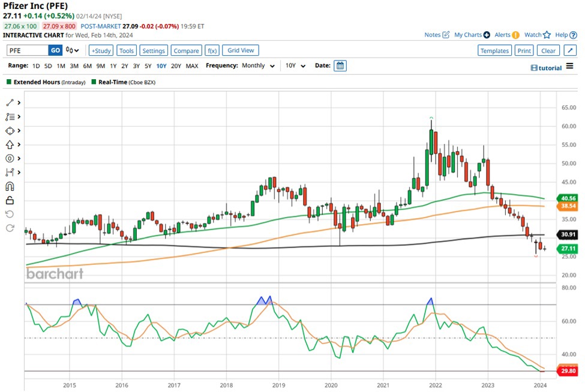Viewport: 585px width, 392px height.
Task: Click the redo arrow icon
Action: [x=10, y=228]
